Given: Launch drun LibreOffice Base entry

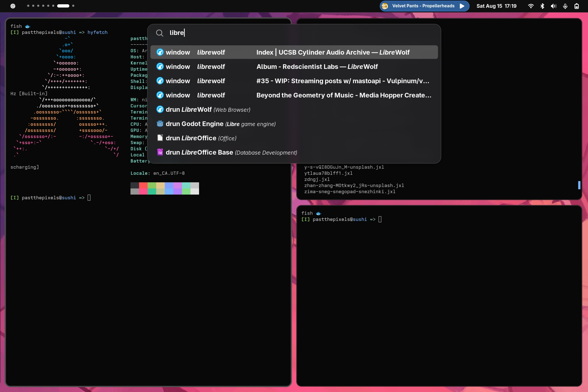Looking at the screenshot, I should click(294, 152).
